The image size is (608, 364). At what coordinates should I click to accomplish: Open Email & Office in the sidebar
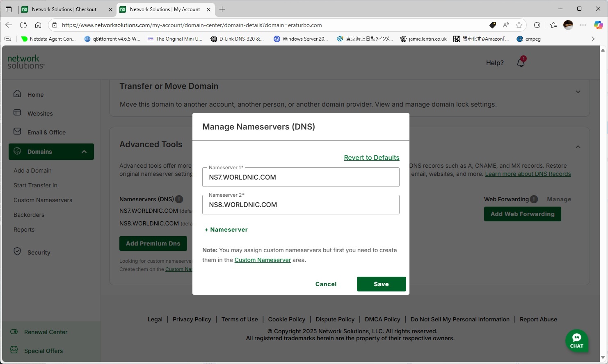(x=46, y=132)
